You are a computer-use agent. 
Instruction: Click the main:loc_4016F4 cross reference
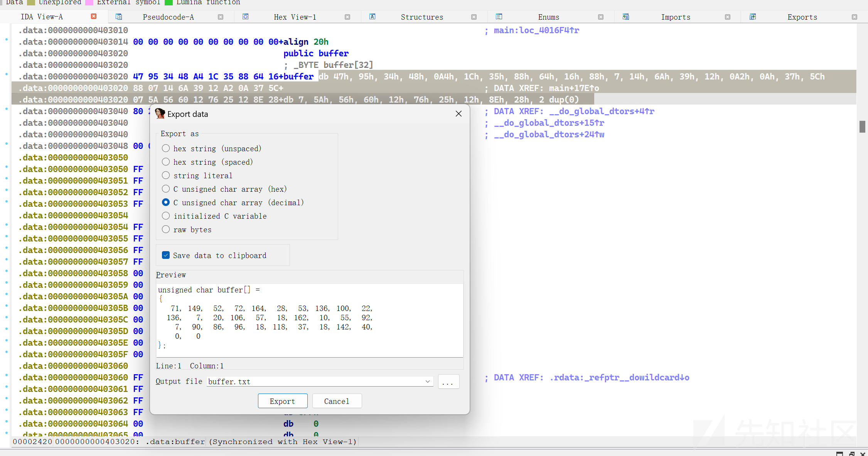pos(536,30)
